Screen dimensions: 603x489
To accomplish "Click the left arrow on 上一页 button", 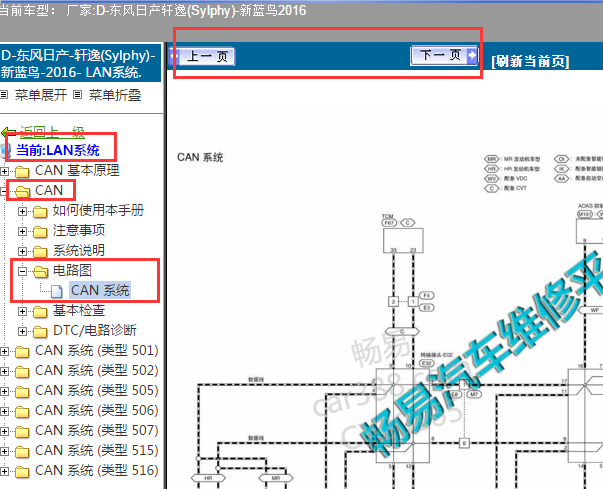I will click(175, 57).
